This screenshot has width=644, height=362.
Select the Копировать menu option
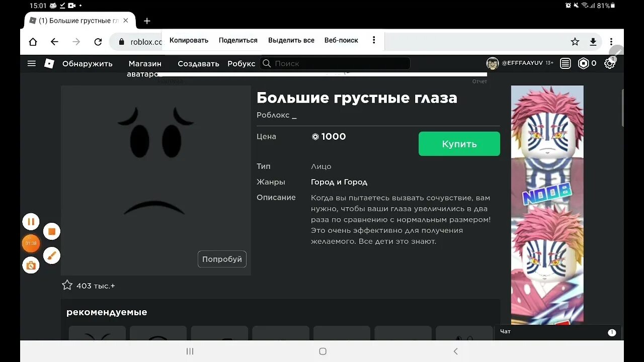[x=189, y=40]
